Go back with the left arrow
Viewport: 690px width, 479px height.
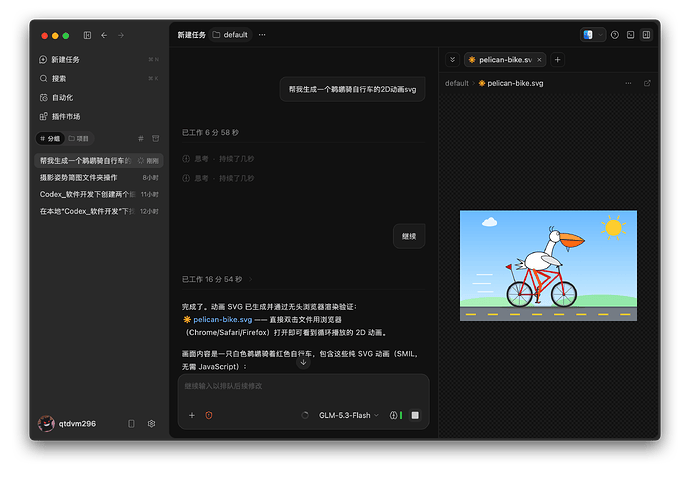coord(104,35)
